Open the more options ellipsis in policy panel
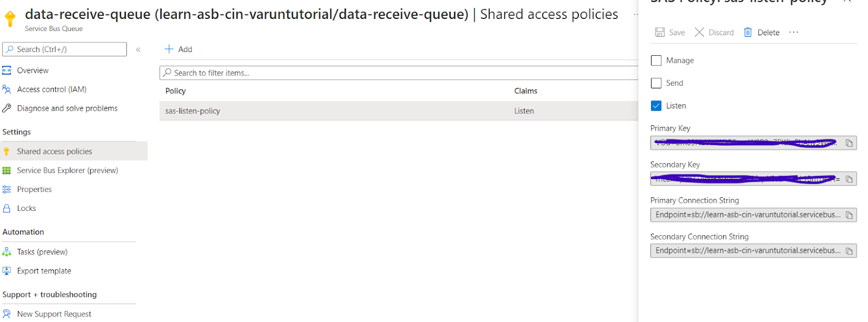 click(794, 32)
